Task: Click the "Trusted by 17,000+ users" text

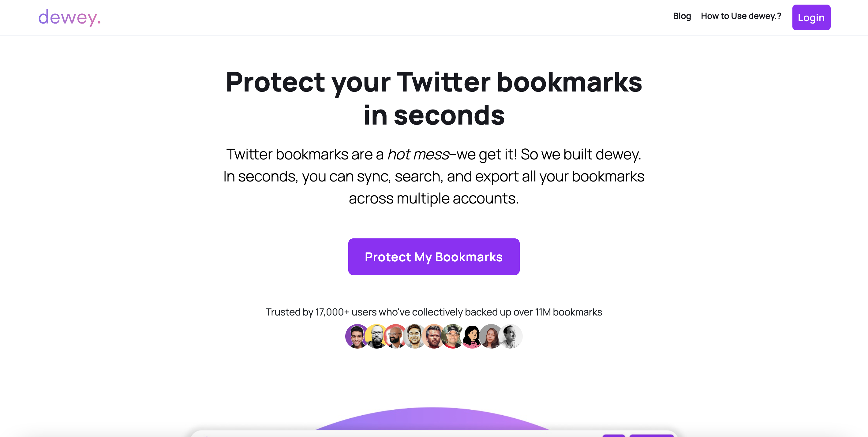Action: click(434, 312)
